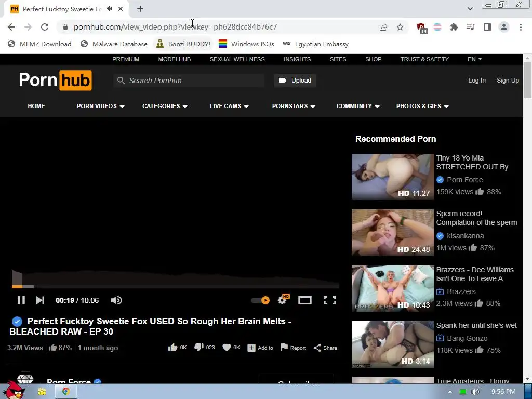Expand the LIVE CAMS dropdown
Image resolution: width=532 pixels, height=399 pixels.
pyautogui.click(x=229, y=106)
